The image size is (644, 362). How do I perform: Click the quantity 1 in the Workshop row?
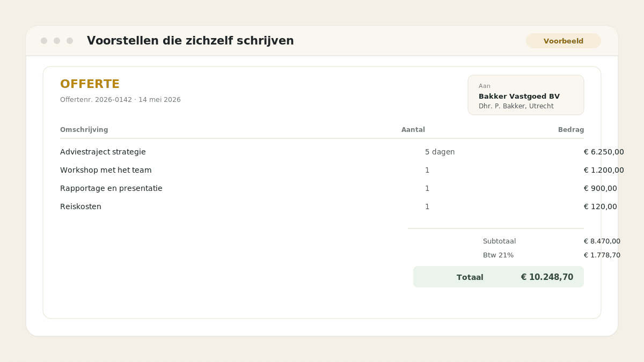(427, 170)
